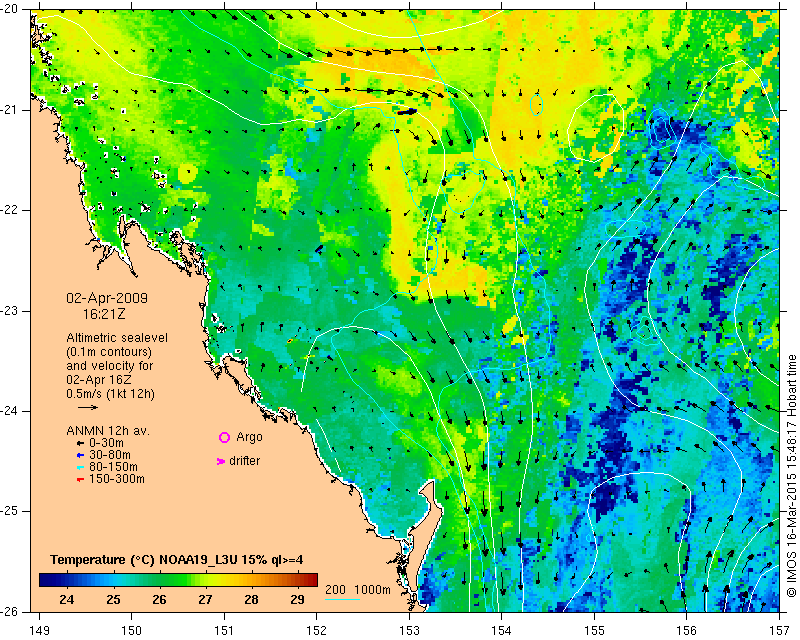Click the '0.5m/s (1kt 12h)' text
Screen dimensions: 800x640
tap(111, 394)
